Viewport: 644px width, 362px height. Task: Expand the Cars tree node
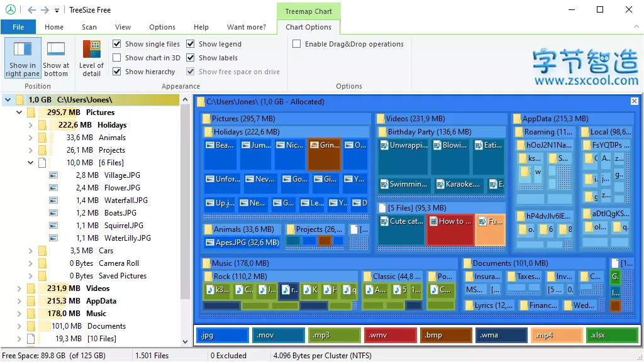[x=30, y=251]
